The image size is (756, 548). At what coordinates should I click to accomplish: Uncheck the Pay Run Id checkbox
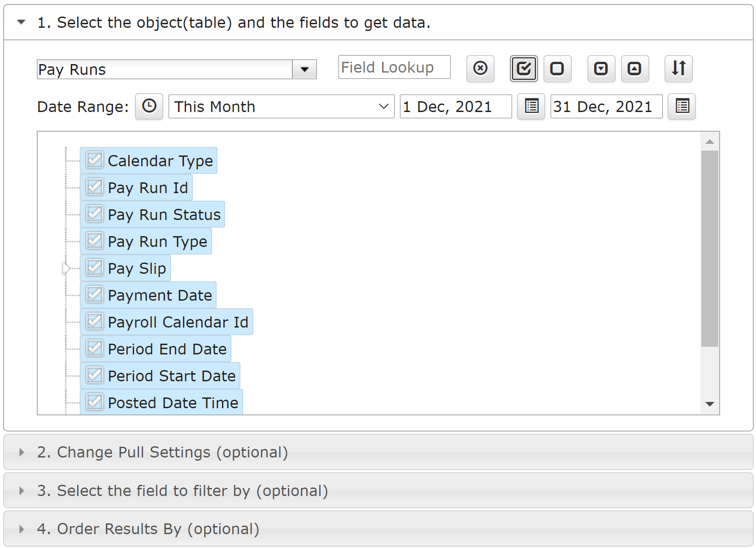pos(95,187)
